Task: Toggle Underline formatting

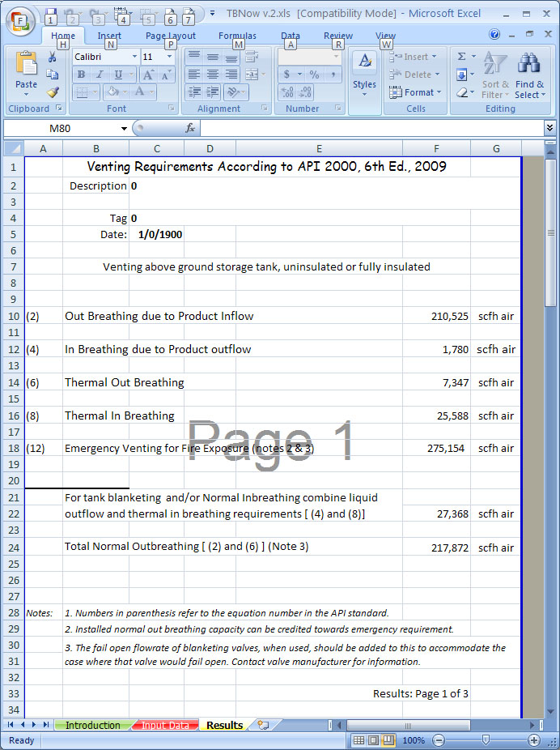Action: coord(118,75)
